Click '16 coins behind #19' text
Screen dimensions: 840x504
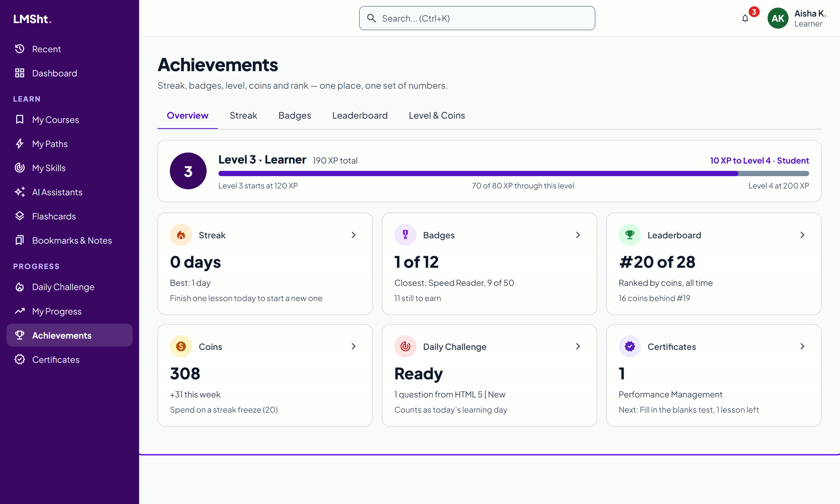(x=654, y=298)
